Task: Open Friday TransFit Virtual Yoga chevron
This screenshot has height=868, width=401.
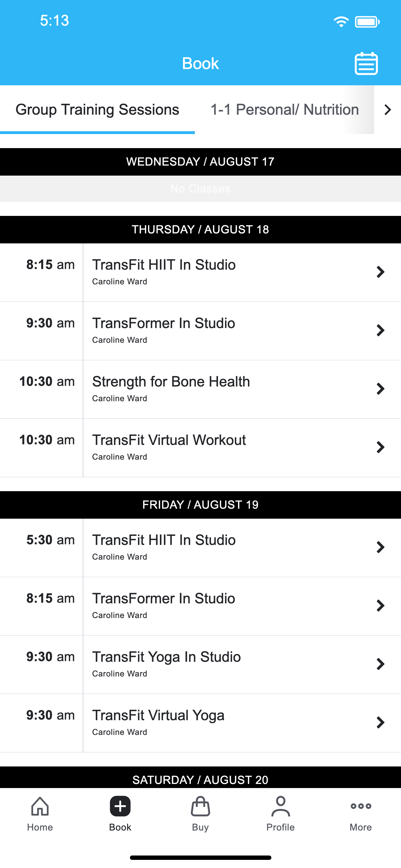Action: click(x=380, y=722)
